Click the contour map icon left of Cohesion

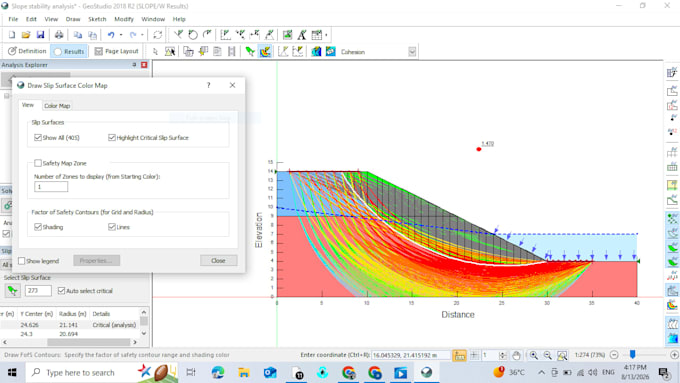point(330,52)
